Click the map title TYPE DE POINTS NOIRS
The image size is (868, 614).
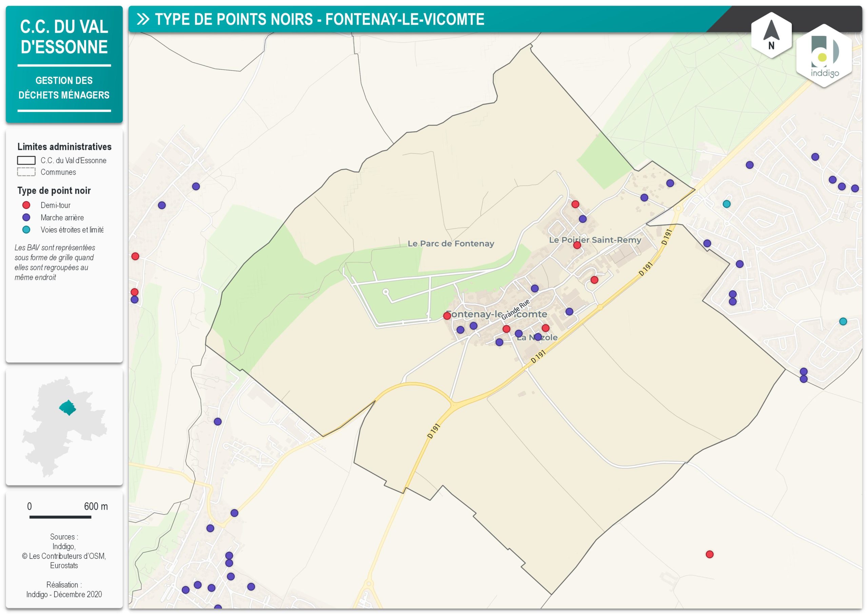coord(319,19)
